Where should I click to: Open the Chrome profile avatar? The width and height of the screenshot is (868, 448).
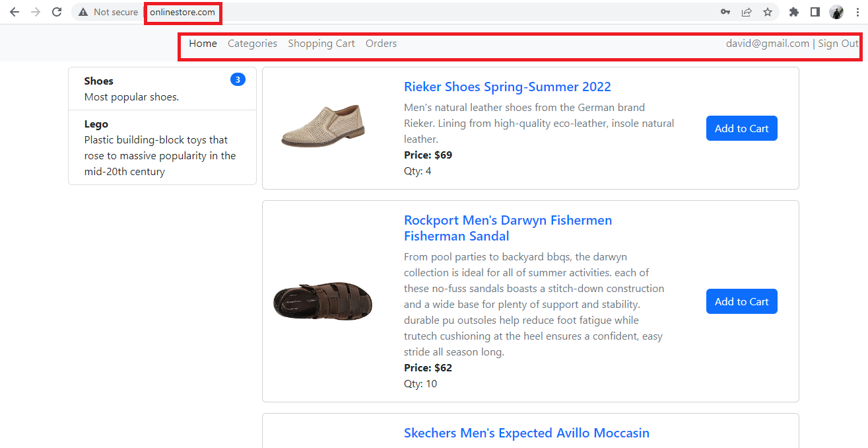(x=836, y=12)
